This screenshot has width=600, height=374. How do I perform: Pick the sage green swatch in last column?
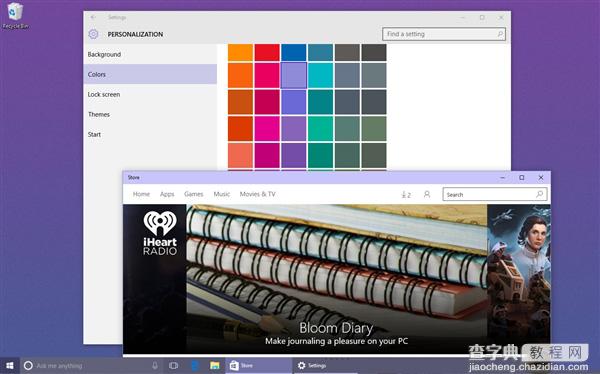click(374, 129)
